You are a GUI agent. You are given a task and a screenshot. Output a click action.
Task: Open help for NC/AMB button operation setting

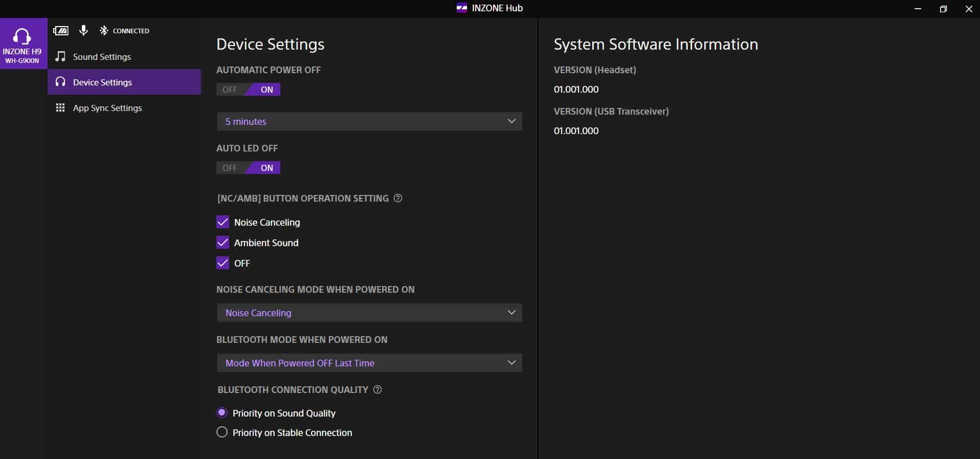398,198
